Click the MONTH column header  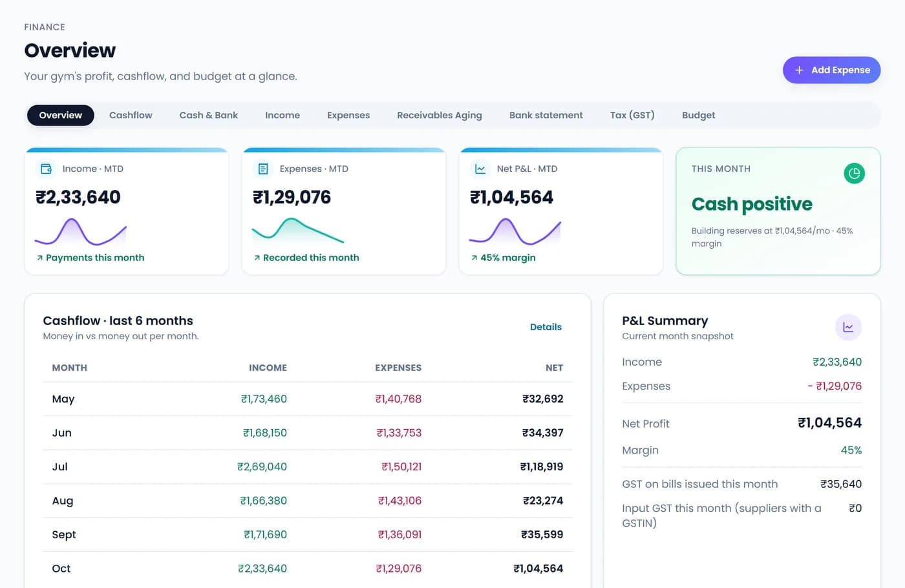click(x=69, y=368)
